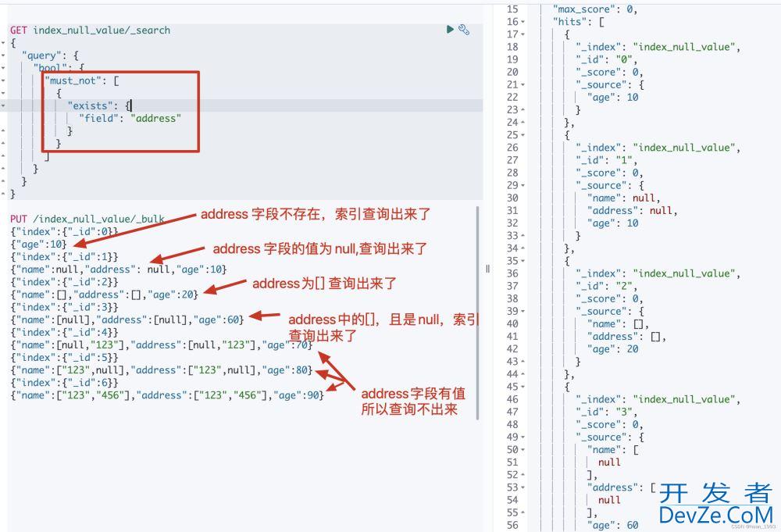Click "_index" value on response line 18
The image size is (781, 532).
tap(684, 47)
